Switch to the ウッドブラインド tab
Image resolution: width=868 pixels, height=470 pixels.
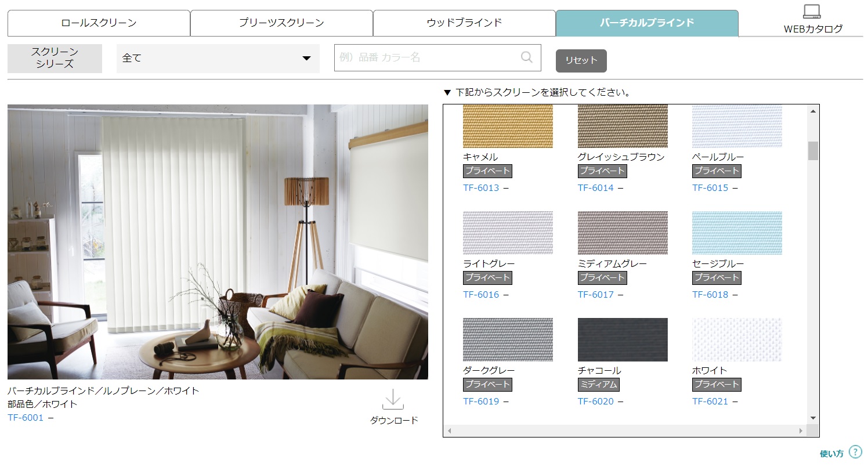(x=464, y=23)
